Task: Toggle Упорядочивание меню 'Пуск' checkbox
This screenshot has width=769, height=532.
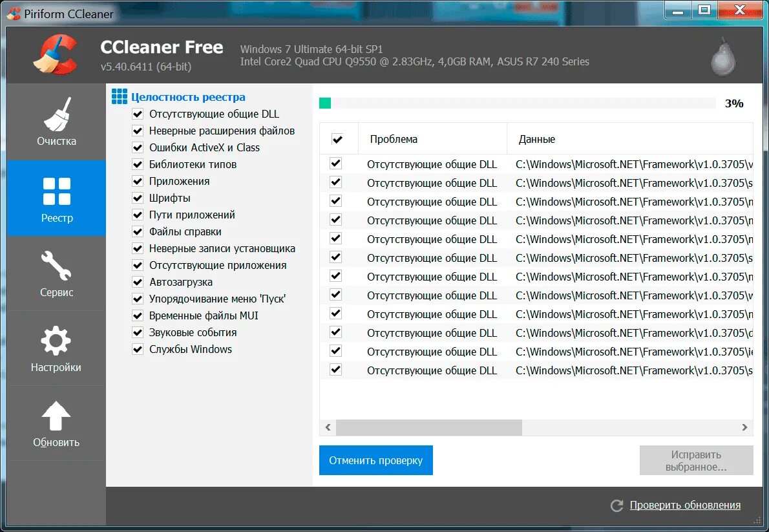Action: pyautogui.click(x=138, y=299)
